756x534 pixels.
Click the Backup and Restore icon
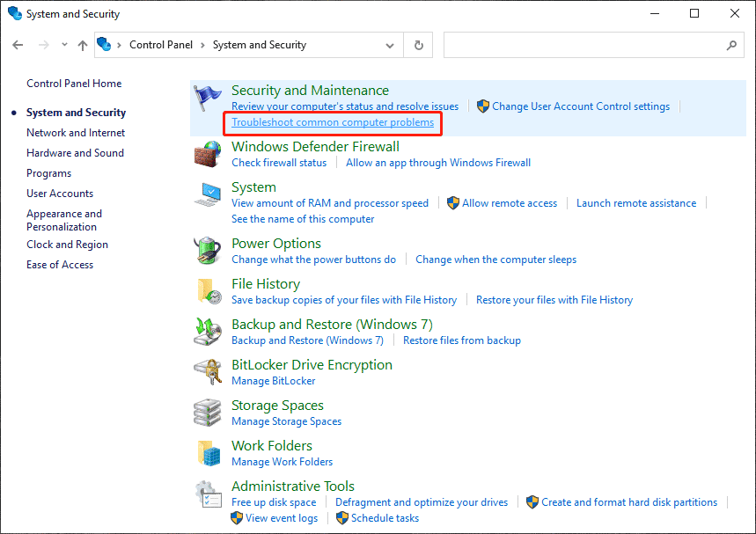[x=208, y=333]
